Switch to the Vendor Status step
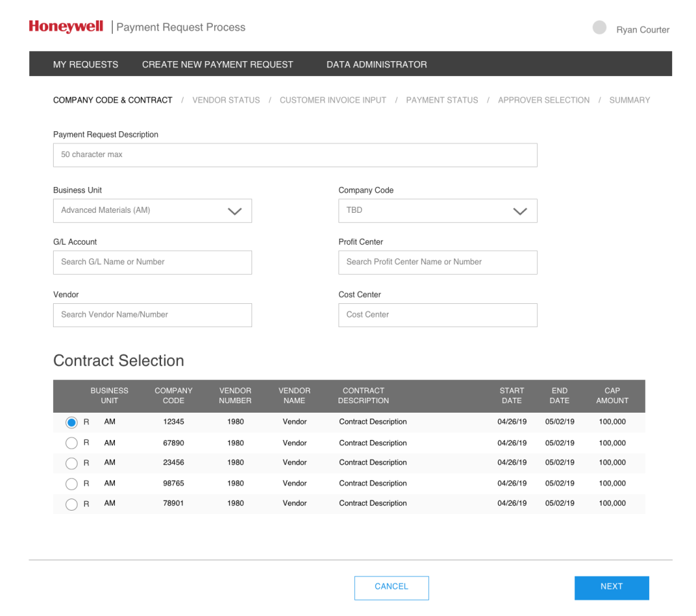The image size is (696, 616). (x=226, y=100)
